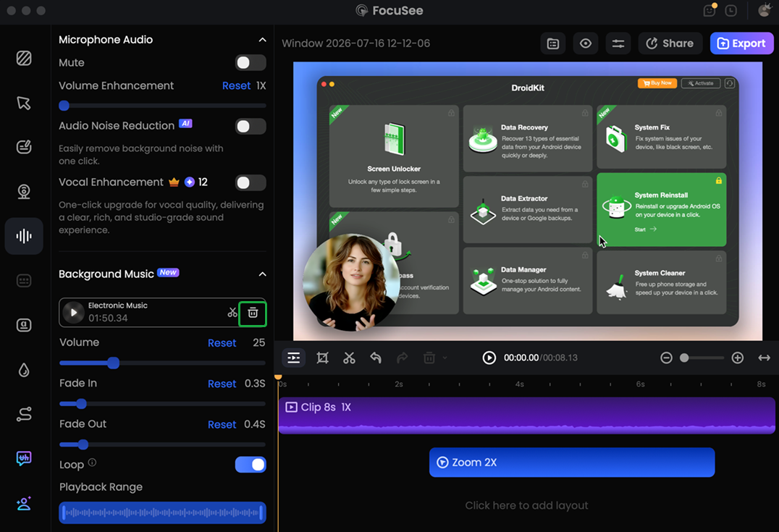Select the audio waveform sidebar icon
779x532 pixels.
[24, 236]
